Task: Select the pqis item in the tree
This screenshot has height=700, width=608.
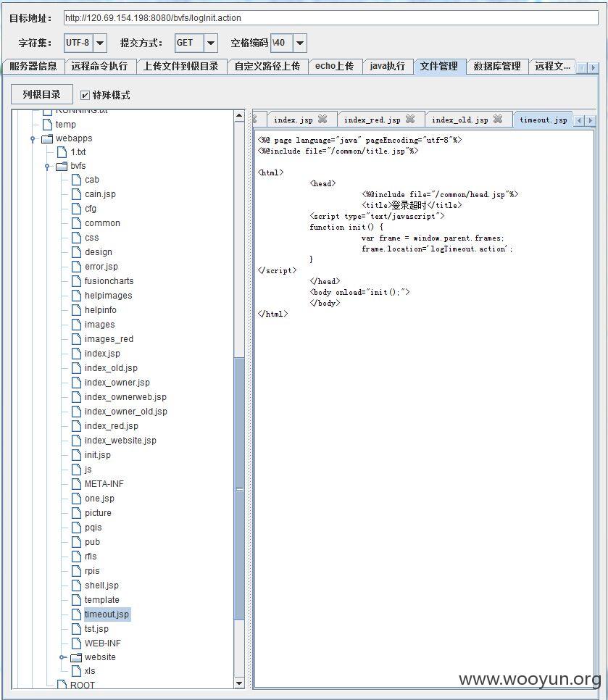Action: tap(93, 528)
